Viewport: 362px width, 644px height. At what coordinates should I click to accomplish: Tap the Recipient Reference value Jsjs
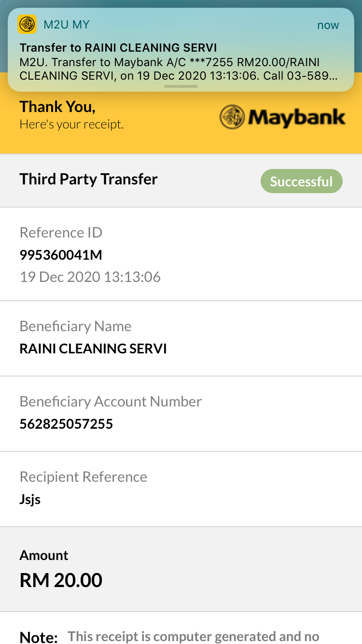[30, 500]
